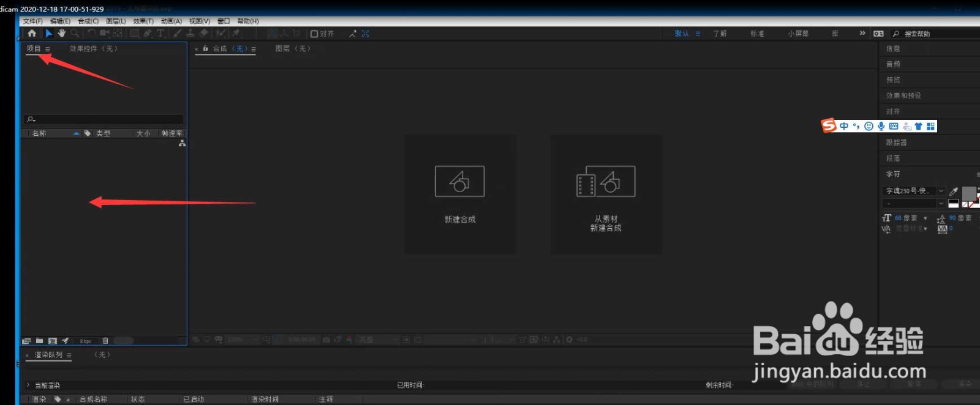Show more workspaces with » chevron

tap(862, 33)
